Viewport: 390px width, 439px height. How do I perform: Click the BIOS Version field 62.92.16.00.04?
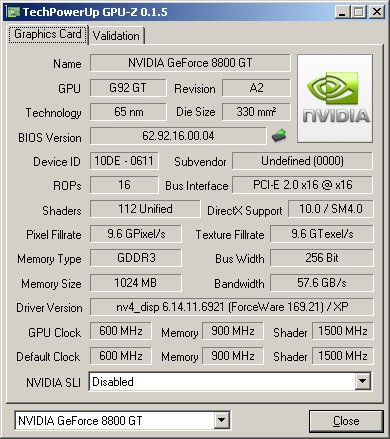(178, 136)
